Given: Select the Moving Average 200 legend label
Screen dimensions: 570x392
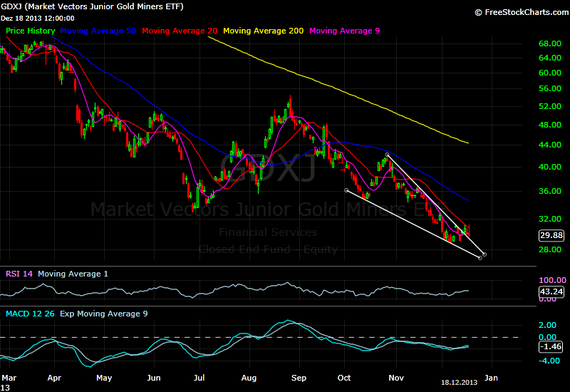Looking at the screenshot, I should pos(263,31).
